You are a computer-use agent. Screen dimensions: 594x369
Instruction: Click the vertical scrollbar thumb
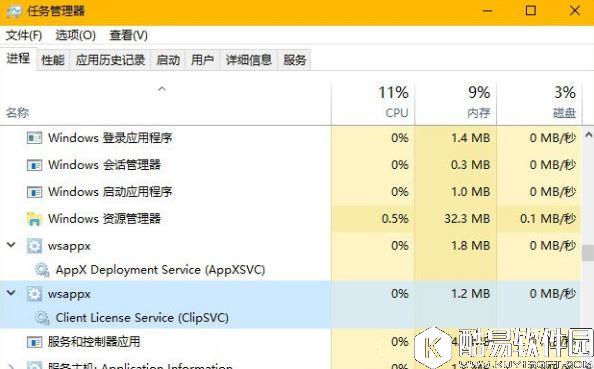click(588, 253)
